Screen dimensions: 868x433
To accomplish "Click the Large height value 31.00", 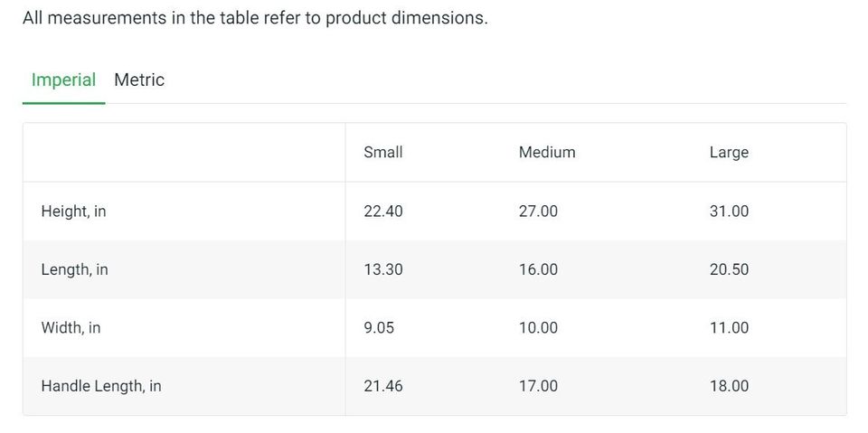I will [x=729, y=211].
